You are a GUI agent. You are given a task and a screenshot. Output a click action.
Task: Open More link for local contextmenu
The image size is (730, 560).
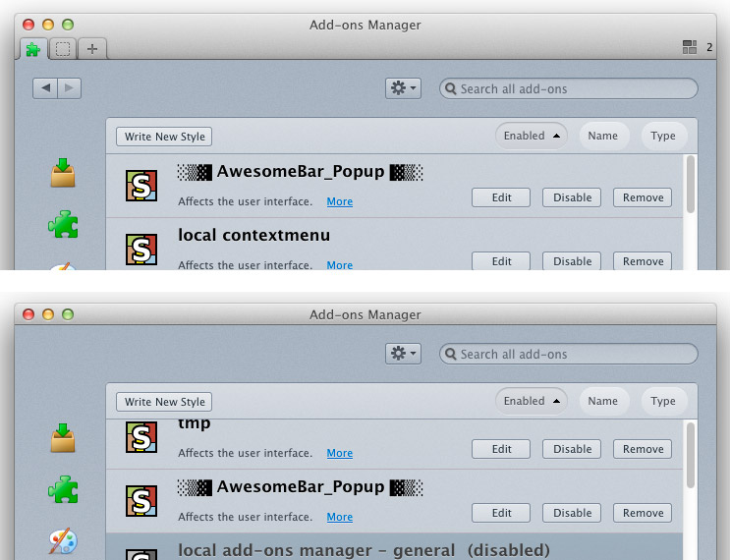tap(339, 265)
